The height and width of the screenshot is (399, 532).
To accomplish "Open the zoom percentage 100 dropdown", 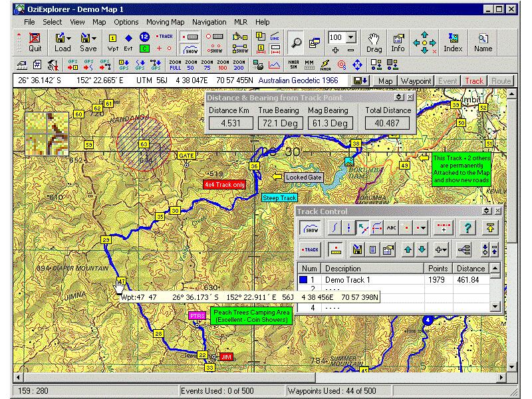I will [351, 38].
